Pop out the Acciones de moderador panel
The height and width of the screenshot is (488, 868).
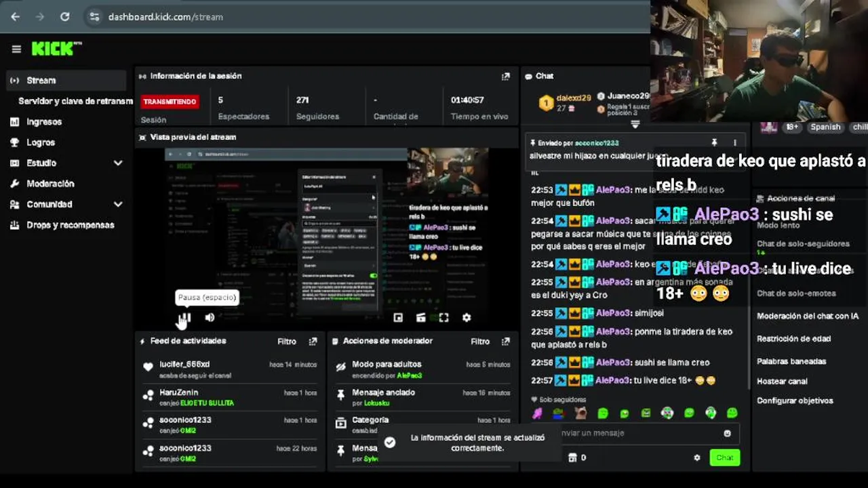(505, 342)
